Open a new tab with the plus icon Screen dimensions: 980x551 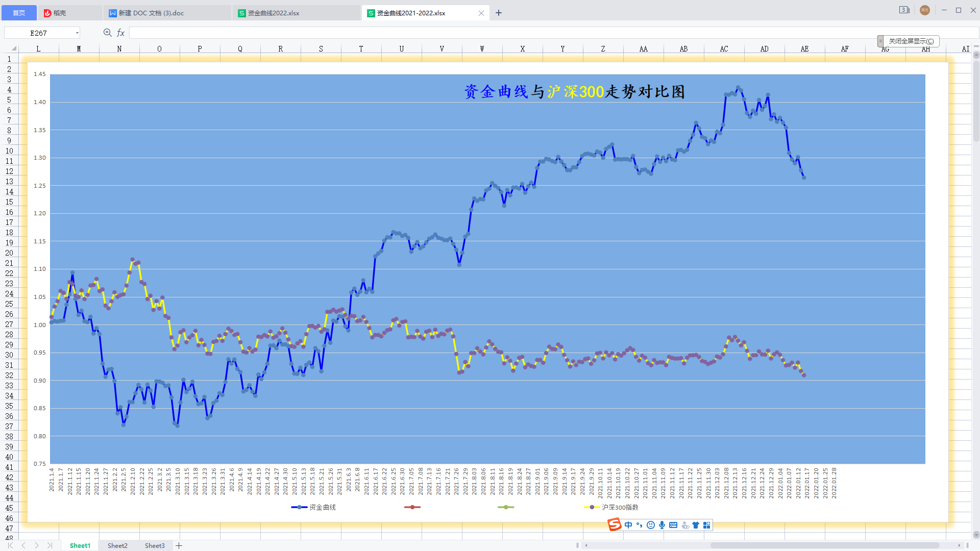pos(499,13)
